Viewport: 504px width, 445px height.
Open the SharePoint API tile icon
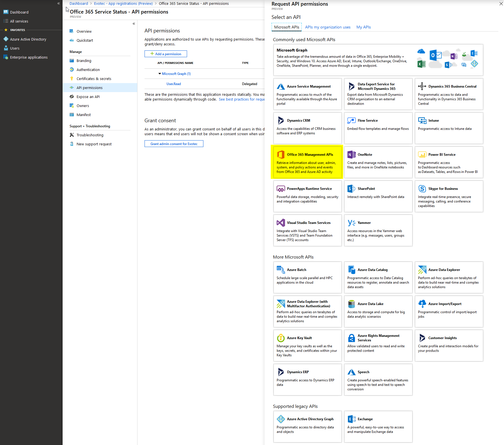coord(351,189)
